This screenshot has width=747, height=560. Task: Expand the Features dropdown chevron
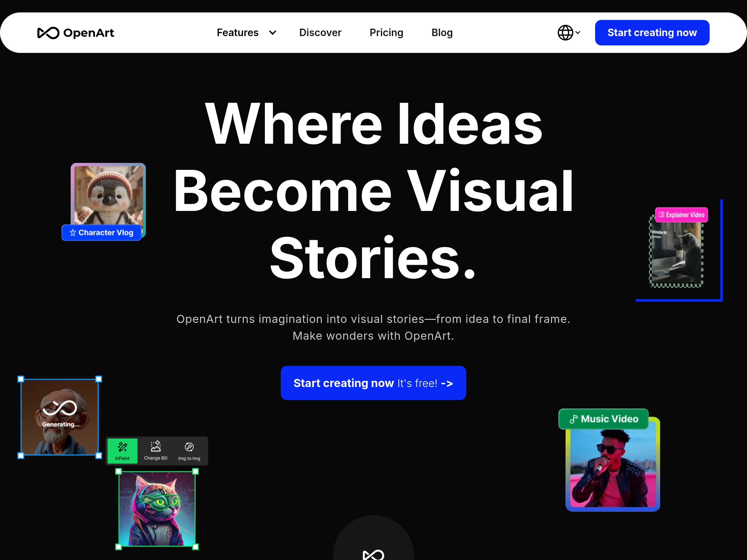273,33
